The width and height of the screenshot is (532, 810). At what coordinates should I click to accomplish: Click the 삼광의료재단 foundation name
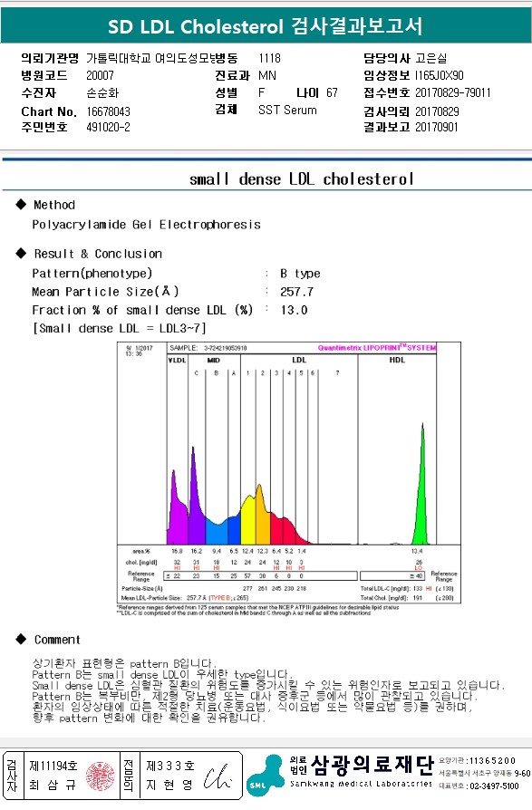click(372, 765)
